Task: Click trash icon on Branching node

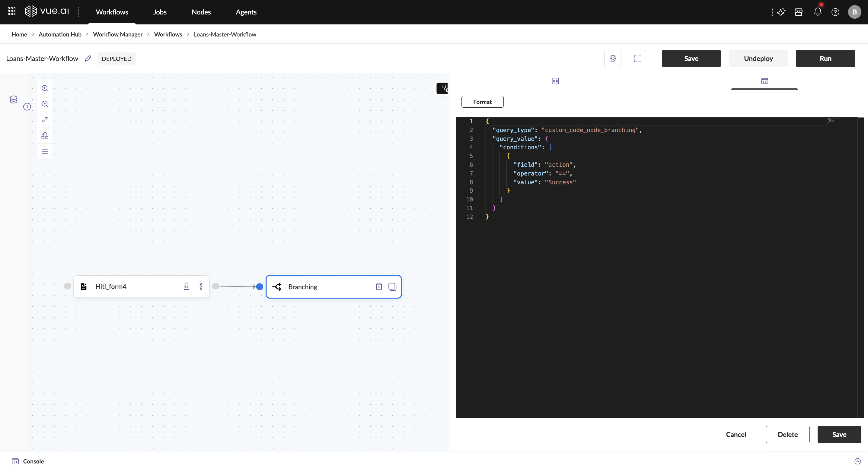Action: pyautogui.click(x=379, y=286)
